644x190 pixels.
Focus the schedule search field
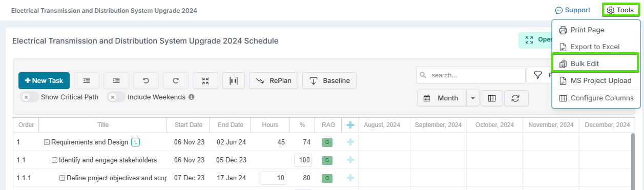click(471, 75)
